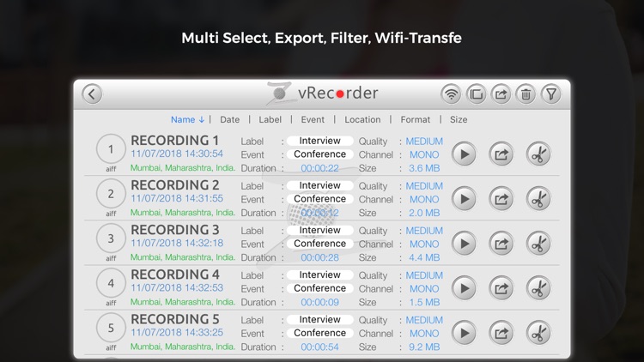Click the timestamp 11/07/2018 14:33:25

point(177,333)
